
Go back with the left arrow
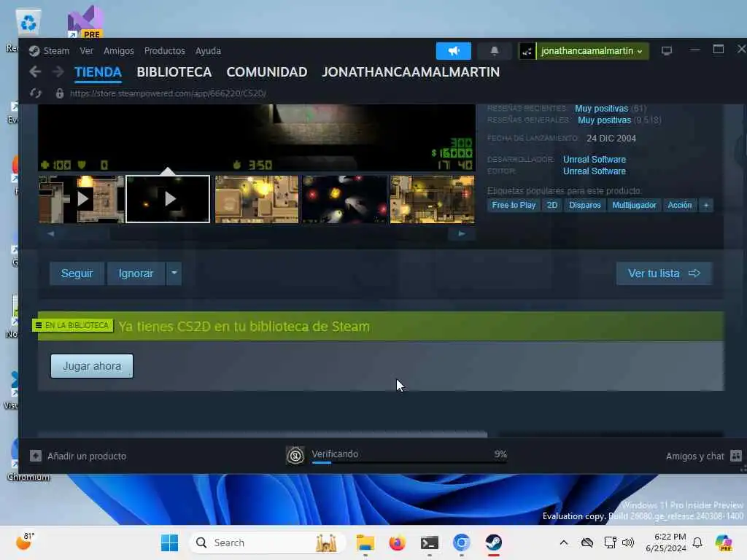point(35,72)
